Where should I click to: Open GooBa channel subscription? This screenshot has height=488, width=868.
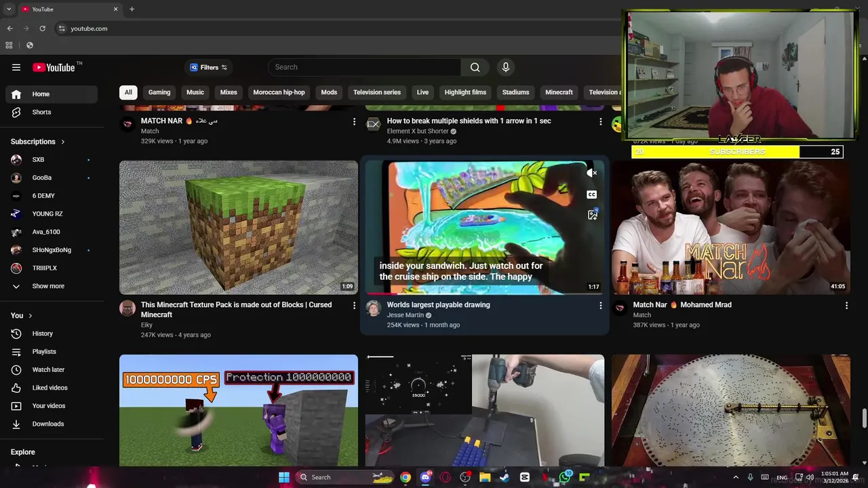pyautogui.click(x=52, y=178)
